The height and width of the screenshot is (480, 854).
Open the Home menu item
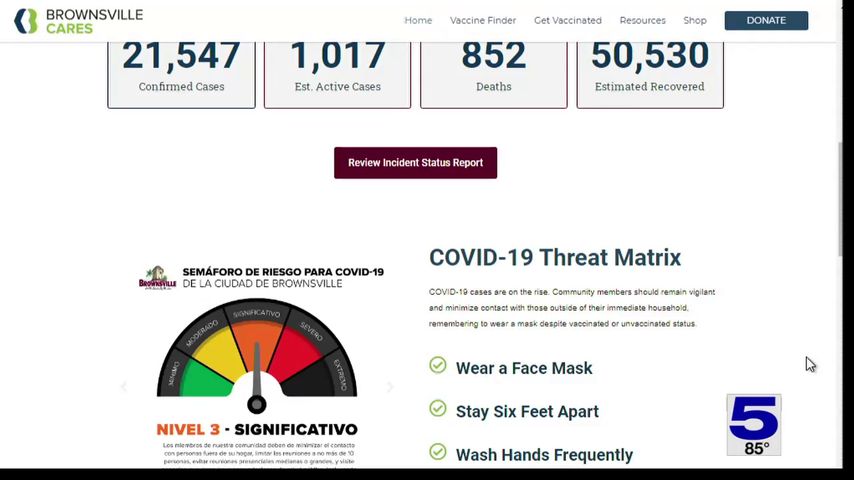point(418,21)
